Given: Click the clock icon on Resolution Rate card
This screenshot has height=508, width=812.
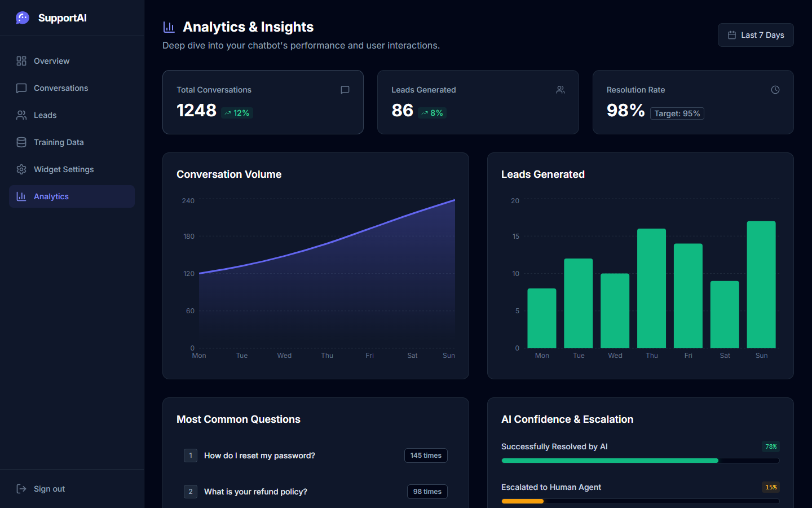Looking at the screenshot, I should click(x=775, y=90).
